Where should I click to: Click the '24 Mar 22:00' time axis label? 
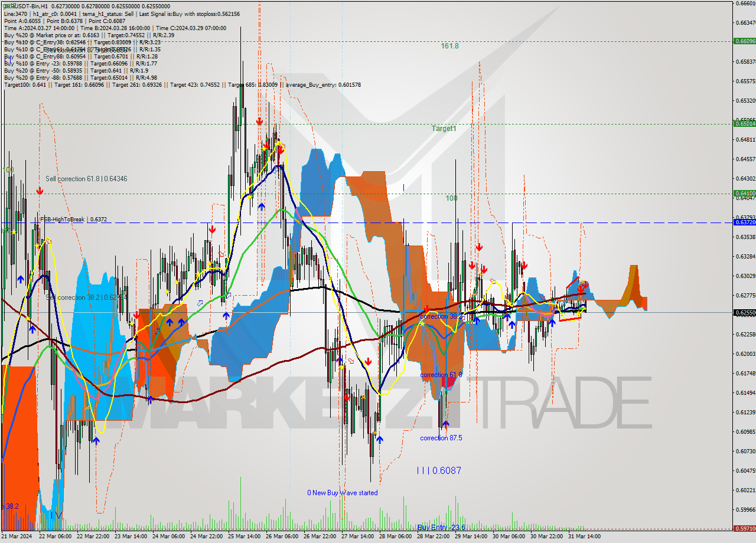point(206,537)
